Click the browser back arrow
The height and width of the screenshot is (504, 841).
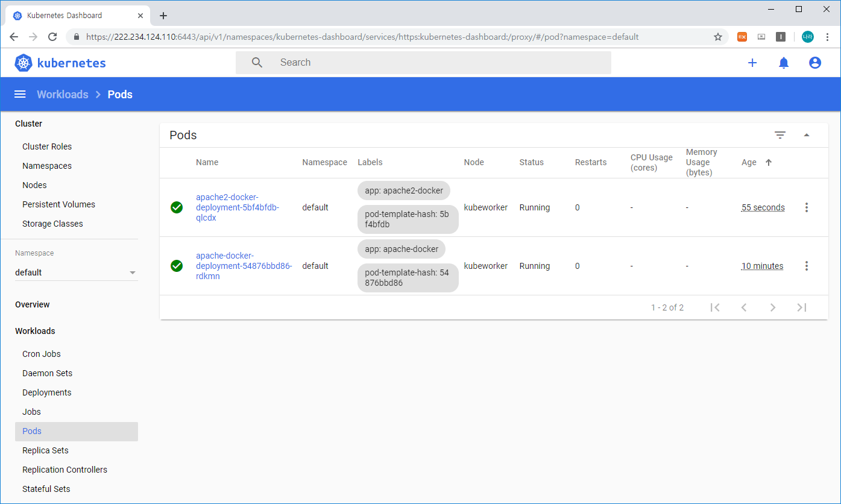click(x=14, y=37)
